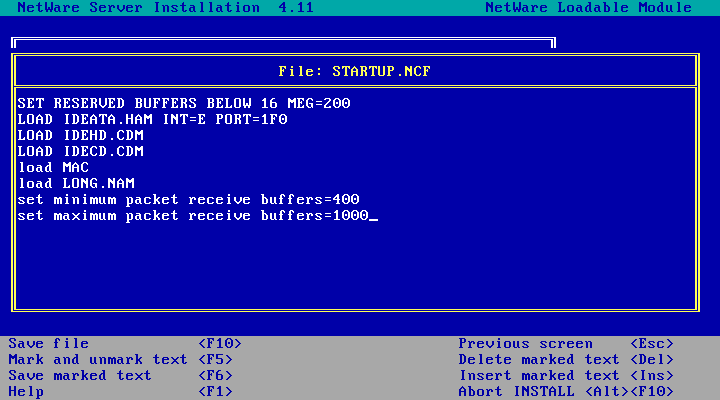The height and width of the screenshot is (400, 720).
Task: Click the 'SET RESERVED BUFFERS BELOW 16 MEG=200' line
Action: (184, 103)
